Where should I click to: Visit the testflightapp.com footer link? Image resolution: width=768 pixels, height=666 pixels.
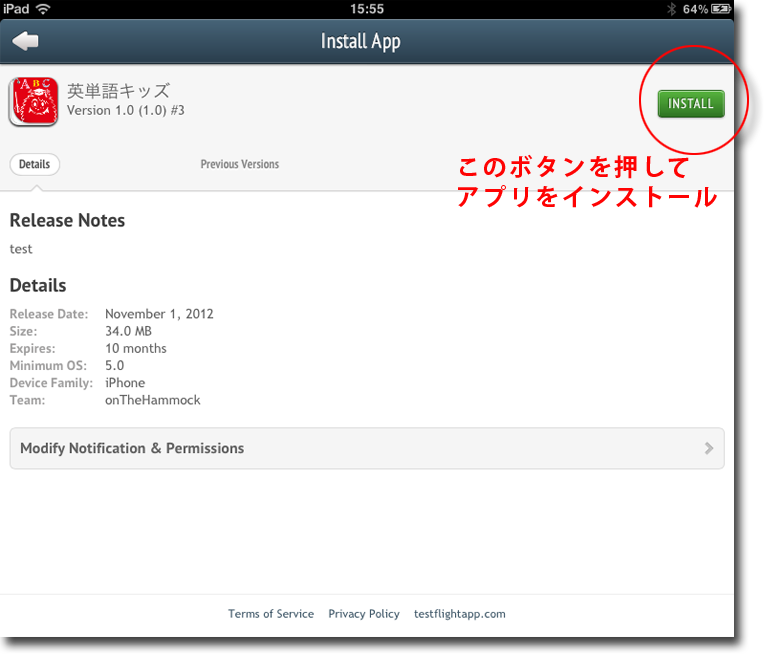pyautogui.click(x=459, y=614)
